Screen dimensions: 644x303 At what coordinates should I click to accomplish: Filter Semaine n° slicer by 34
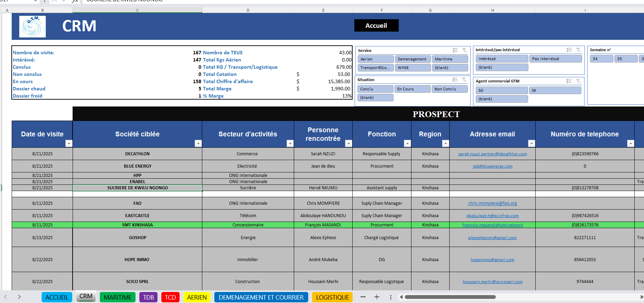(601, 59)
